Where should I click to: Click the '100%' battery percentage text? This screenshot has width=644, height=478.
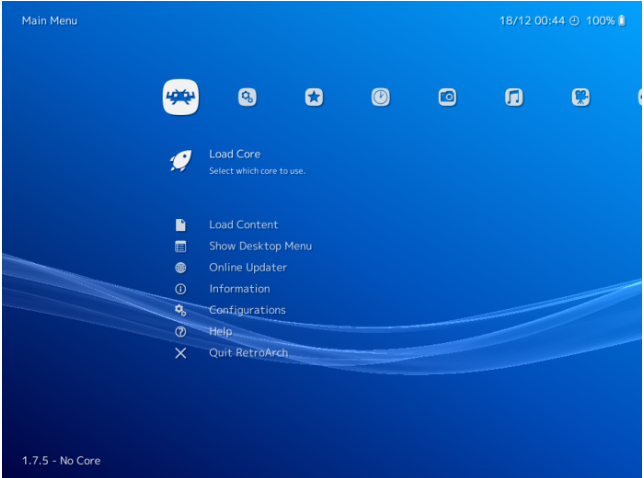(x=600, y=21)
